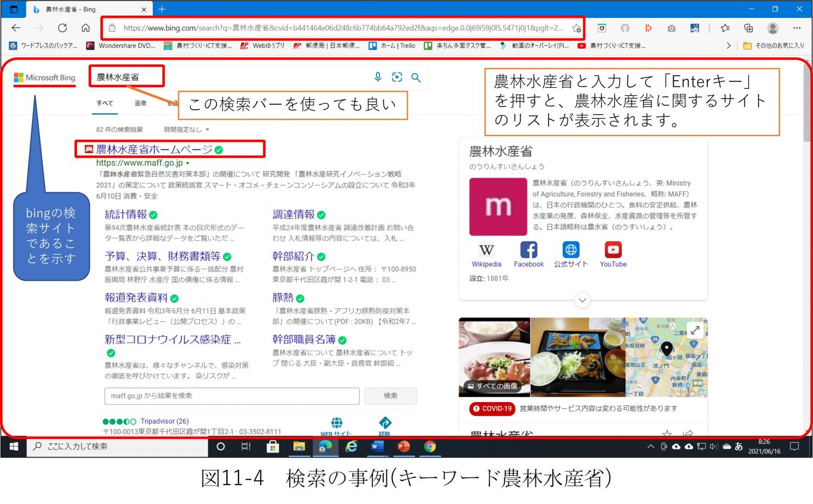
Task: Show more bookmarks with the chevron
Action: point(728,46)
